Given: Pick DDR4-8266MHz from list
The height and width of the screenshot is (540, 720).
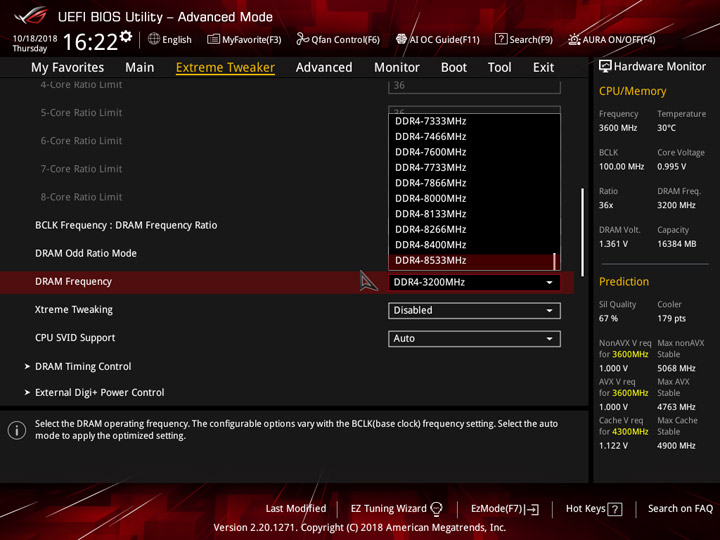Looking at the screenshot, I should click(x=474, y=230).
